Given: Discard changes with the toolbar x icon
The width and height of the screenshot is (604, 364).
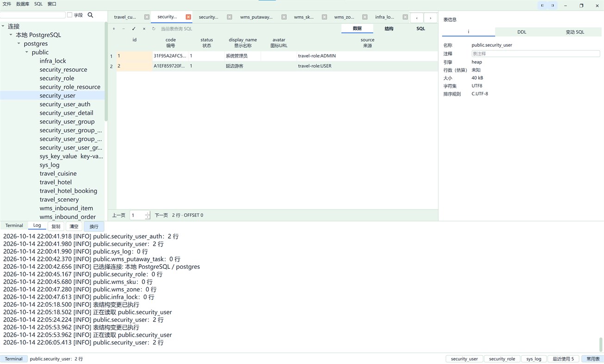Looking at the screenshot, I should (x=144, y=29).
